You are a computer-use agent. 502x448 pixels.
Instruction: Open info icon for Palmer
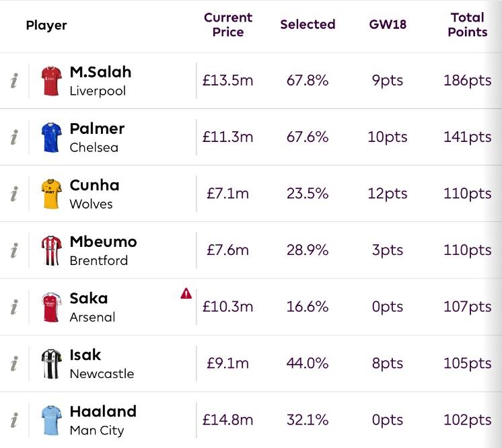point(14,137)
